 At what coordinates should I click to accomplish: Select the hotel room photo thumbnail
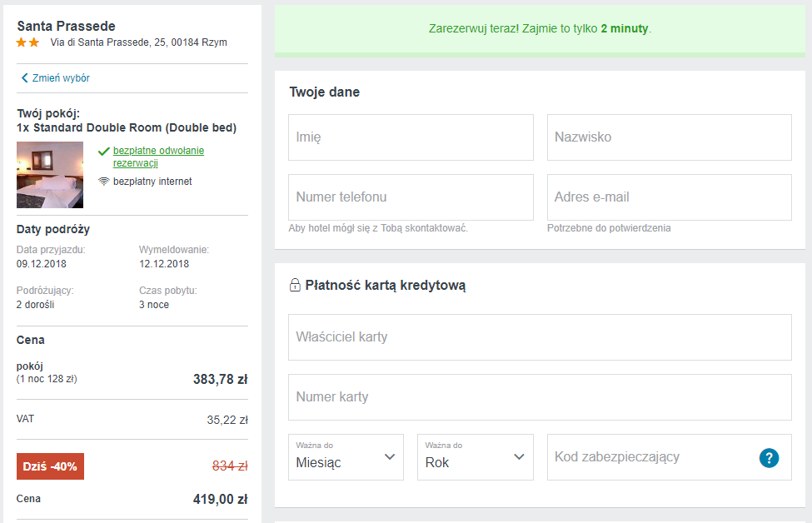pyautogui.click(x=50, y=175)
